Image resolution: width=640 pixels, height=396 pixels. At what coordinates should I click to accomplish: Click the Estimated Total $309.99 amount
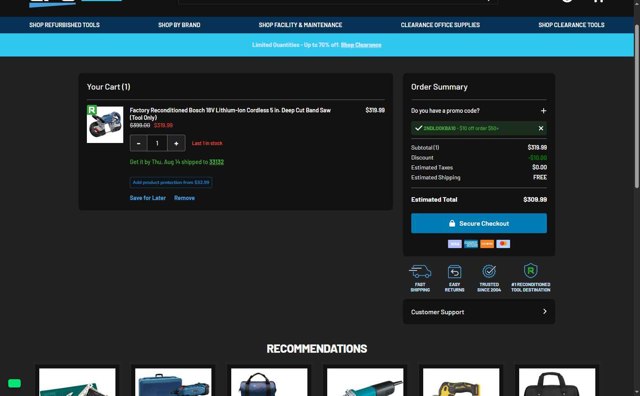click(535, 200)
